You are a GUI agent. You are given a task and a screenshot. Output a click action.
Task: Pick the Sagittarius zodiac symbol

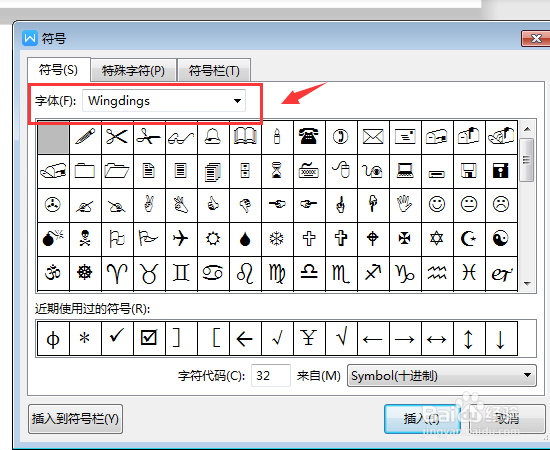tap(373, 273)
